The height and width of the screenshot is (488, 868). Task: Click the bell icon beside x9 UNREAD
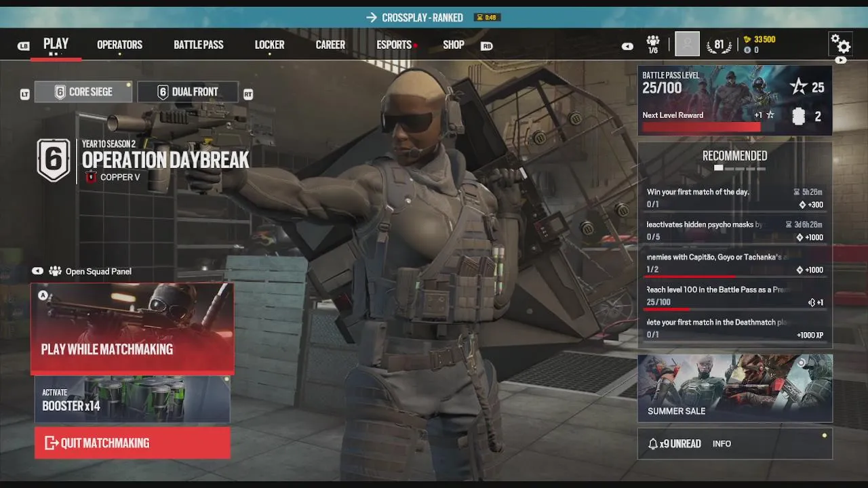653,444
